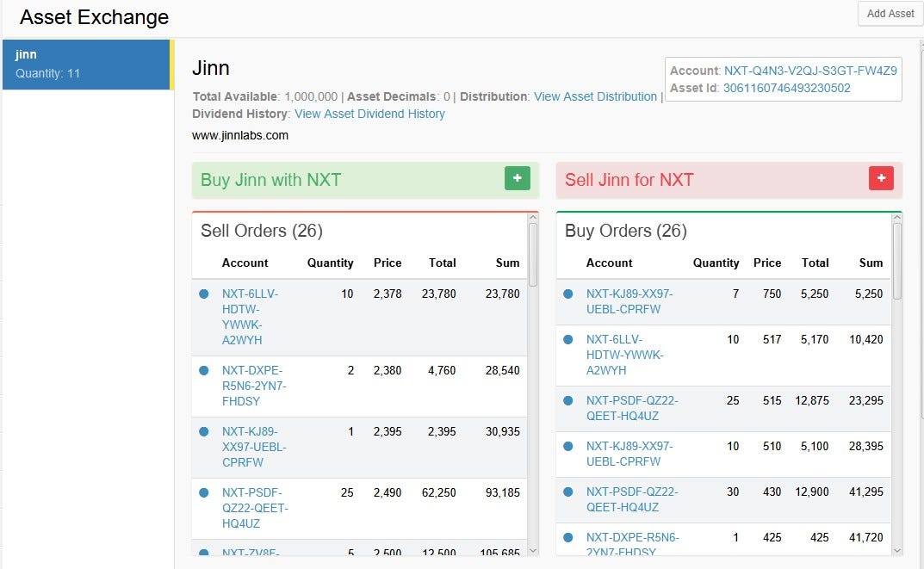924x569 pixels.
Task: Click sell order price 2,378
Action: [x=388, y=294]
